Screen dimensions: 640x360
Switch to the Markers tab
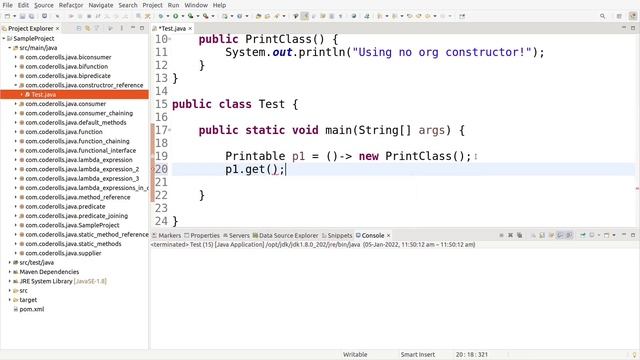tap(167, 236)
